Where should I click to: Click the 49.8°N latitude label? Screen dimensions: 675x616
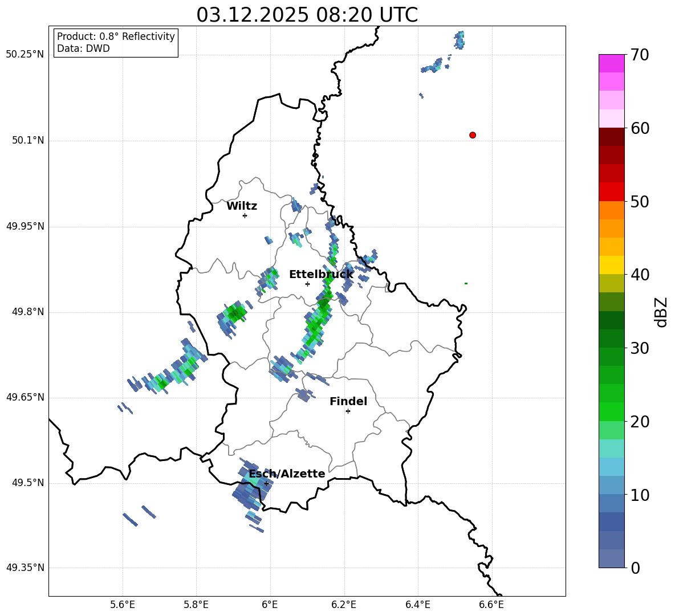[x=28, y=312]
